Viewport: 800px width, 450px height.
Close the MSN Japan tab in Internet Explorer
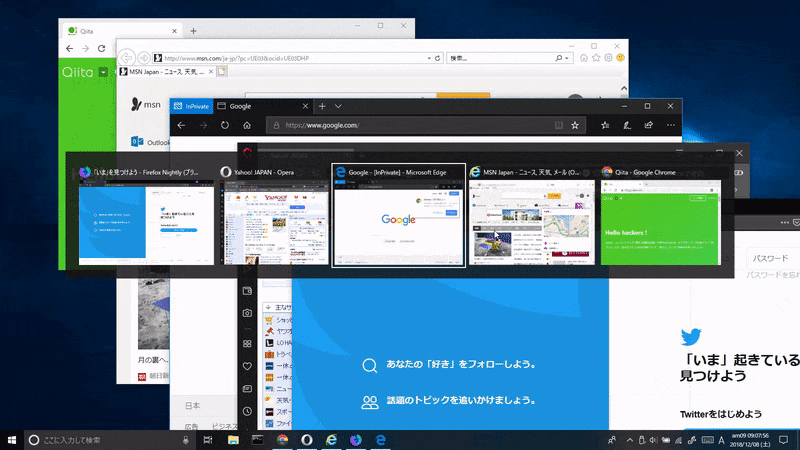[x=211, y=72]
